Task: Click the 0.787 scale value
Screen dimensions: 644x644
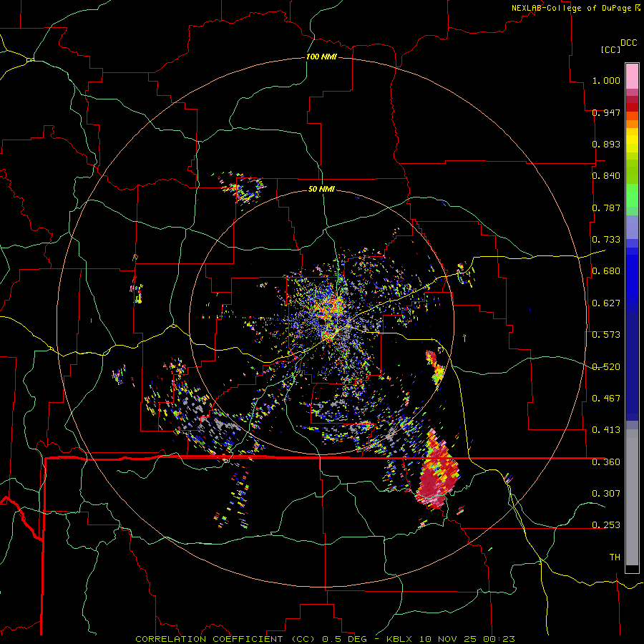Action: tap(606, 208)
